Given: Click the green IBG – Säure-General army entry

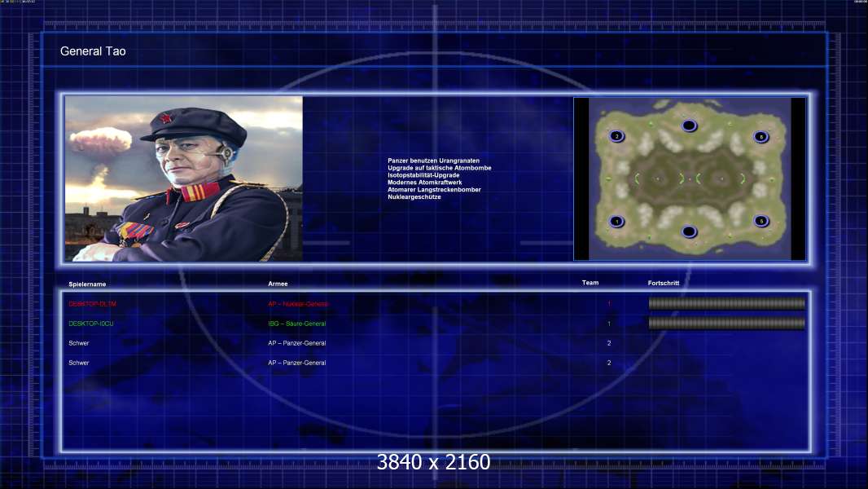Looking at the screenshot, I should pos(296,324).
